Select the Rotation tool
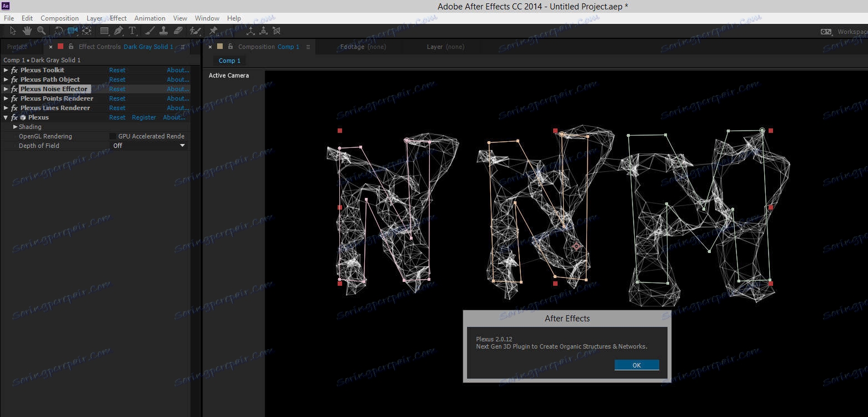This screenshot has height=417, width=868. pos(58,31)
